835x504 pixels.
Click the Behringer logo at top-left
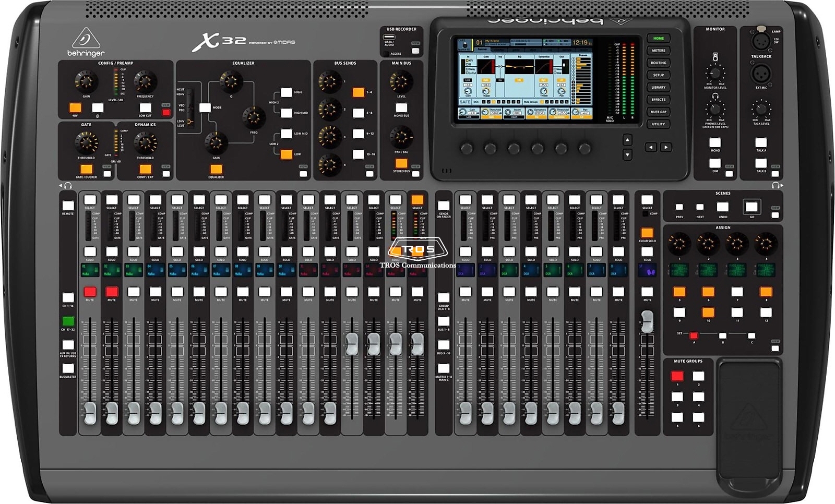[x=86, y=42]
